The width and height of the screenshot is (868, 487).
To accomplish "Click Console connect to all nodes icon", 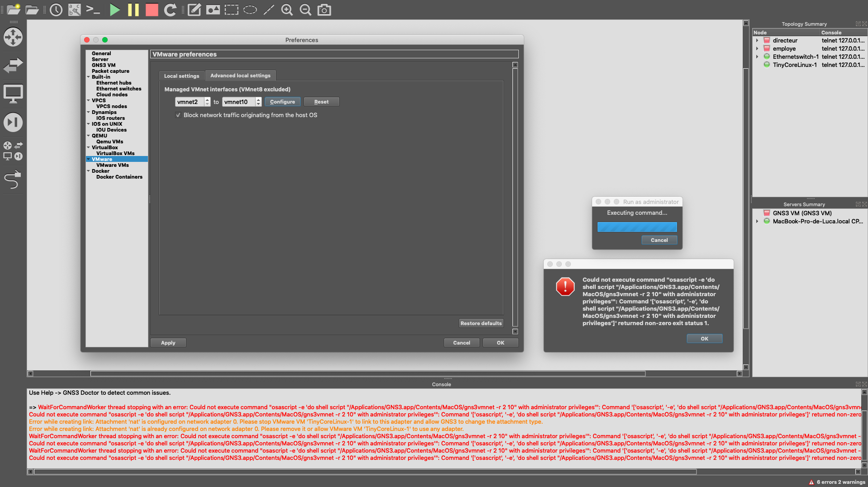I will click(93, 9).
